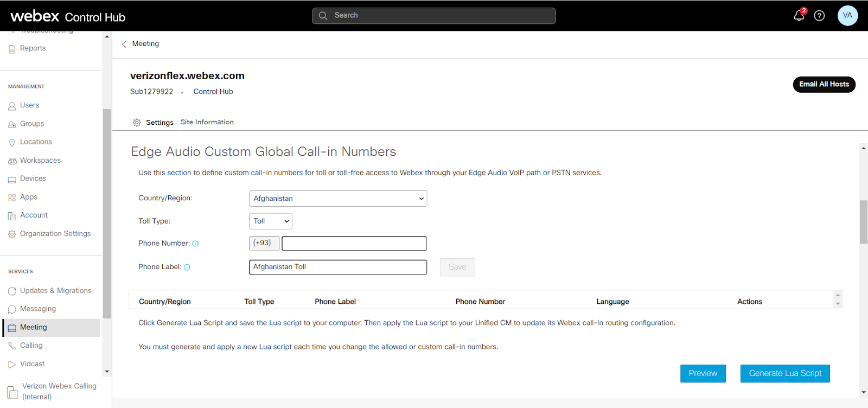Click the Sub1279922 subscription text
The height and width of the screenshot is (408, 868).
click(151, 92)
